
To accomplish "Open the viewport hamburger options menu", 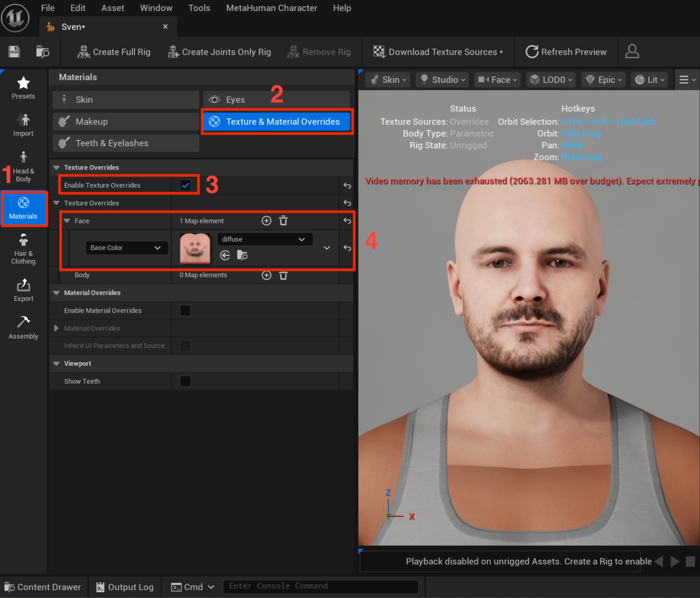I will [x=687, y=80].
